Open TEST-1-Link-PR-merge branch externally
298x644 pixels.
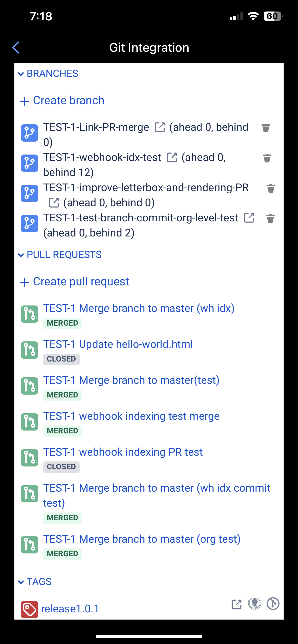(160, 127)
